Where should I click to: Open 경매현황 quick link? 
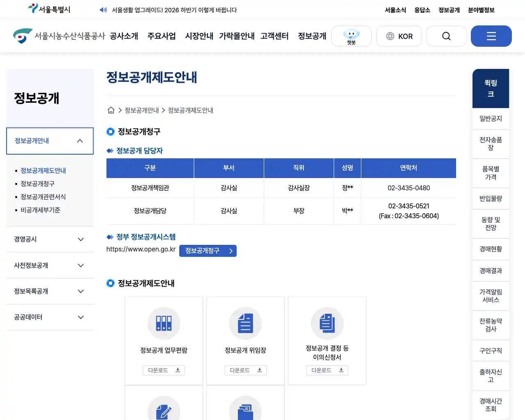click(x=491, y=249)
